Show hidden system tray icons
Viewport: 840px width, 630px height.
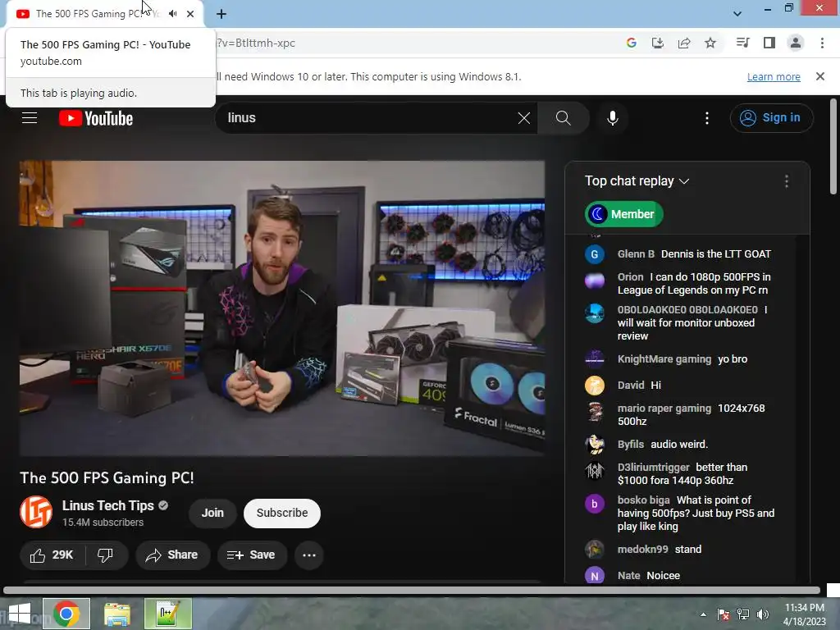[x=703, y=614]
